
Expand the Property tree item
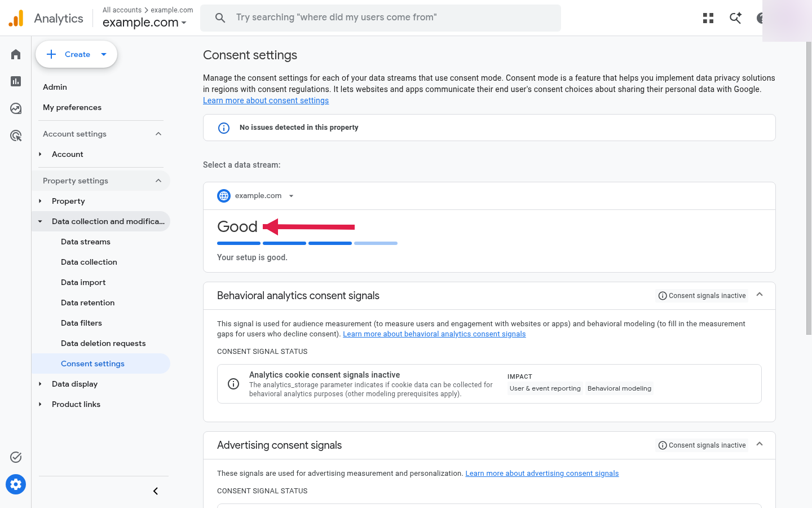[40, 201]
